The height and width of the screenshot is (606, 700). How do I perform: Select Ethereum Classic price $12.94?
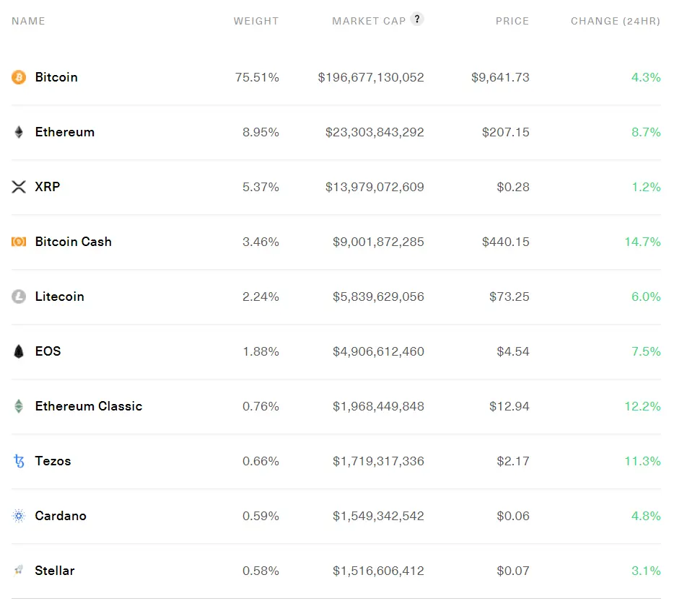click(509, 406)
